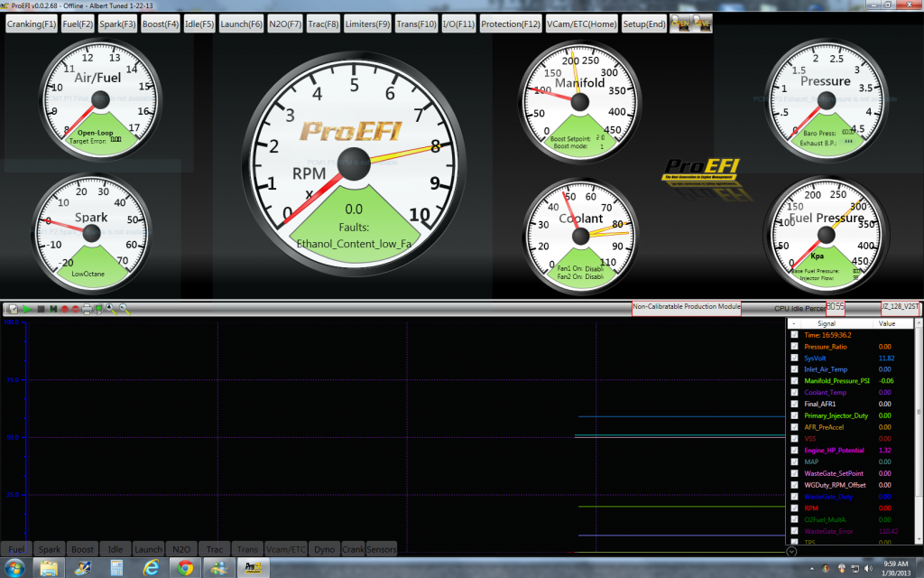
Task: Select the bottom Trac chart tab
Action: tap(215, 548)
